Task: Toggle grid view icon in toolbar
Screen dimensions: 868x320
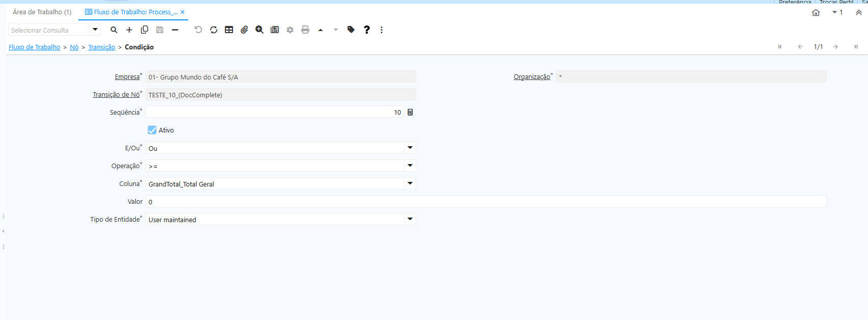Action: (229, 30)
